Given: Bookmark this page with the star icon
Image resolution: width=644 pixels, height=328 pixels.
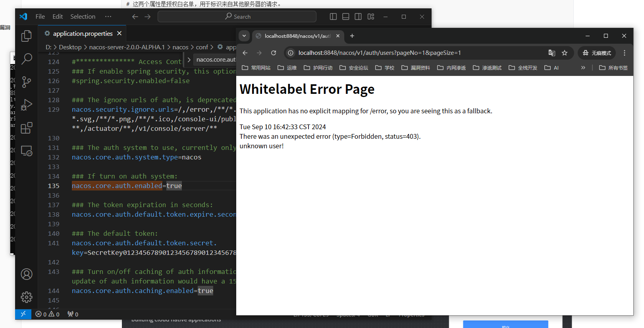Looking at the screenshot, I should [x=565, y=53].
